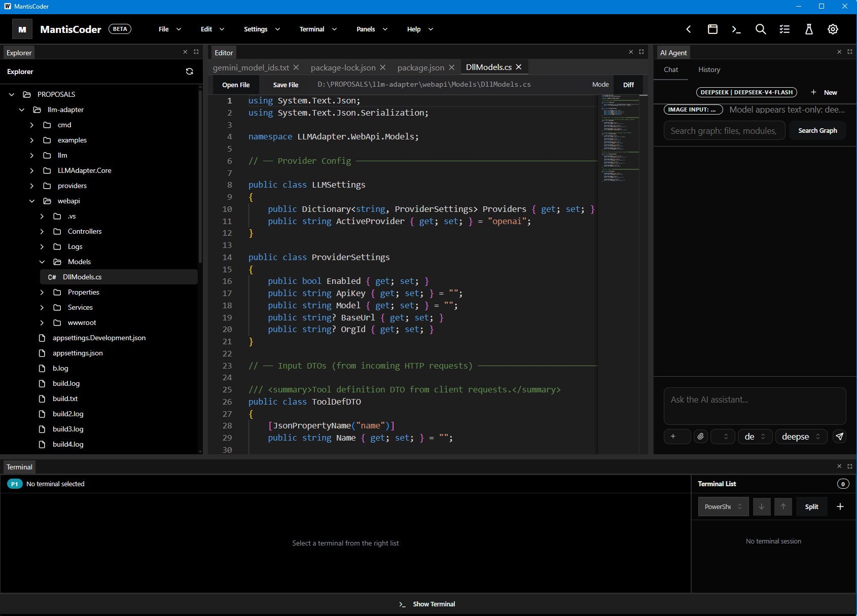Image resolution: width=857 pixels, height=616 pixels.
Task: Toggle Diff mode in the editor
Action: [x=628, y=85]
